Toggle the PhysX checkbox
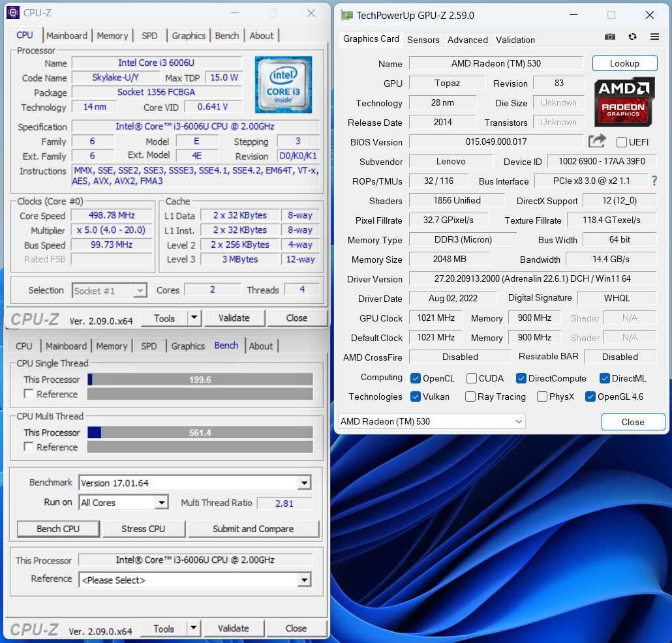 (542, 396)
